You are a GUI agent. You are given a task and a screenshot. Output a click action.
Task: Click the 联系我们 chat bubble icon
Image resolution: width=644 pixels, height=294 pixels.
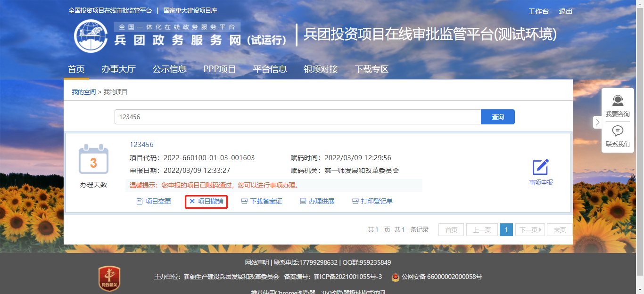pyautogui.click(x=617, y=131)
